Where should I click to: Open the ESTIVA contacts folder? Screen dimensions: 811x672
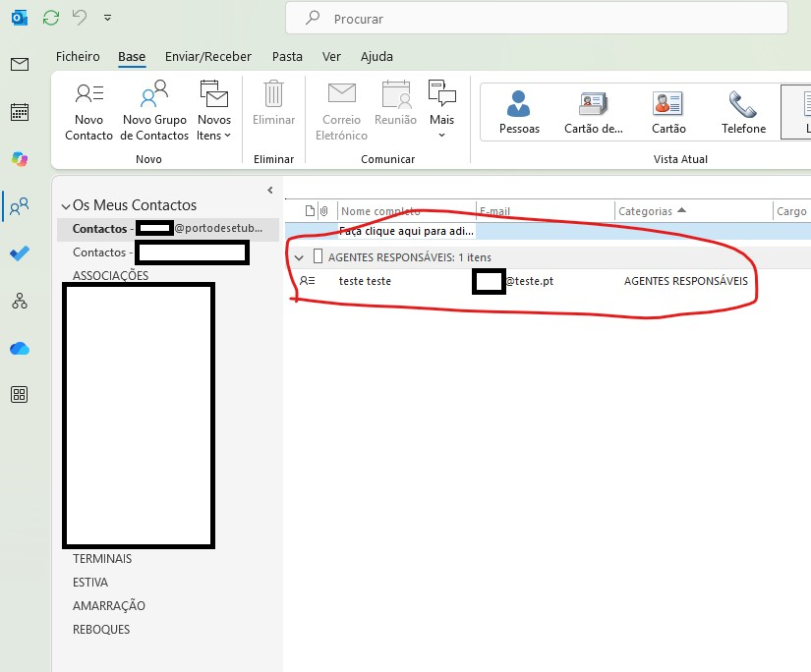[x=90, y=583]
